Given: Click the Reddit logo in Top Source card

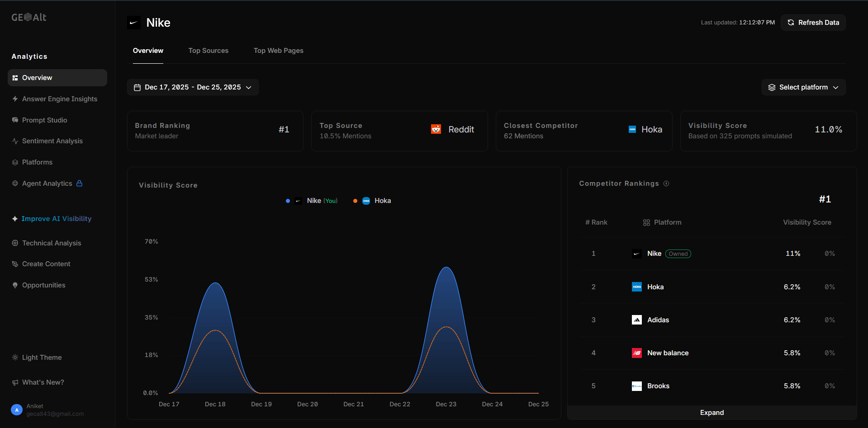Looking at the screenshot, I should (x=436, y=129).
